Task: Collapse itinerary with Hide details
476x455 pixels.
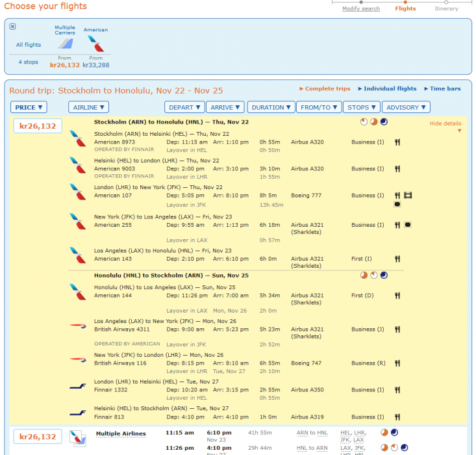Action: tap(445, 123)
